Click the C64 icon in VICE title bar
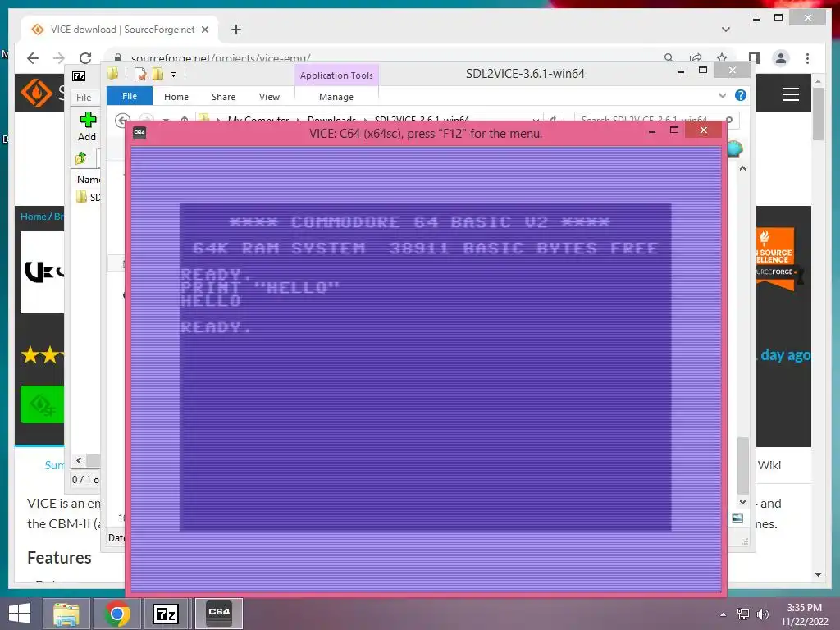This screenshot has width=840, height=630. pos(139,132)
